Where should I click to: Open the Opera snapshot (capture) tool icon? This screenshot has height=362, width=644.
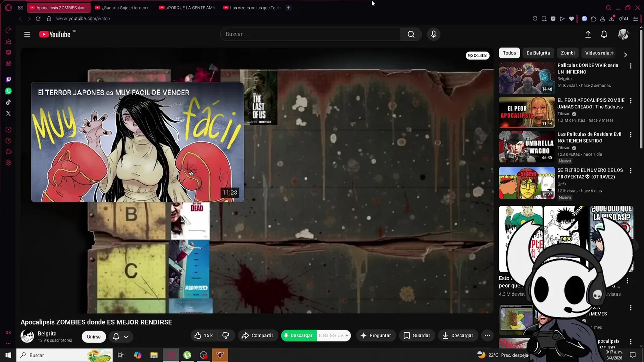coord(544,19)
